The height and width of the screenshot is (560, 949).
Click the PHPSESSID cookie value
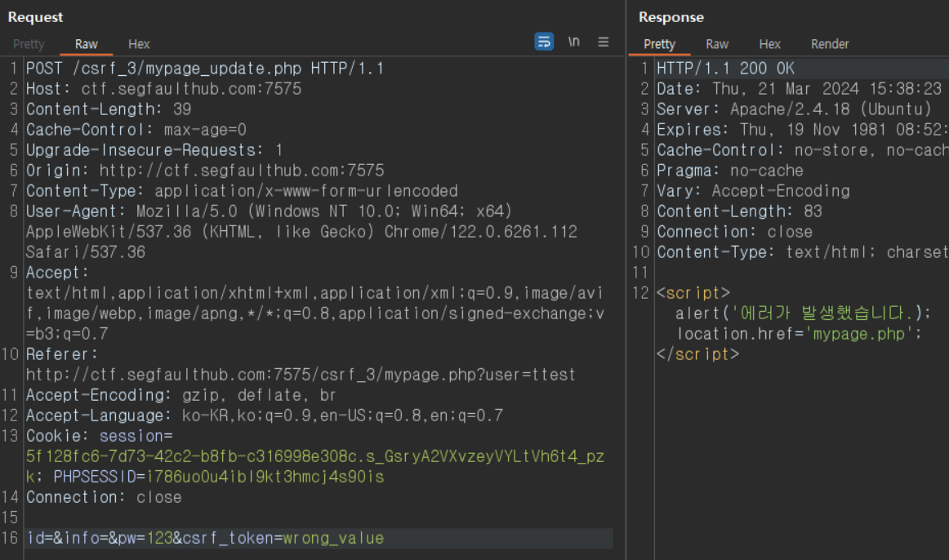point(265,478)
